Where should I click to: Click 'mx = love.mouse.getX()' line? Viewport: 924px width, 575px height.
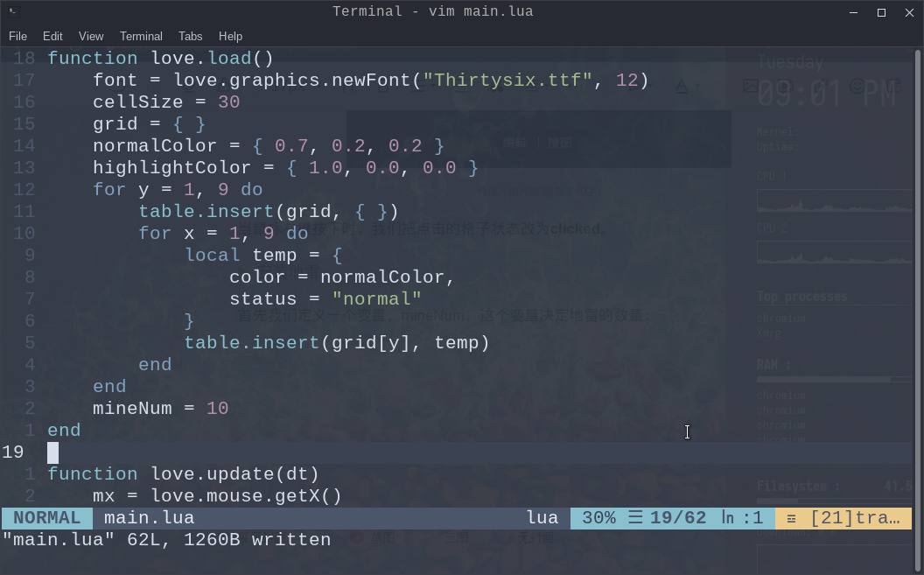[218, 496]
